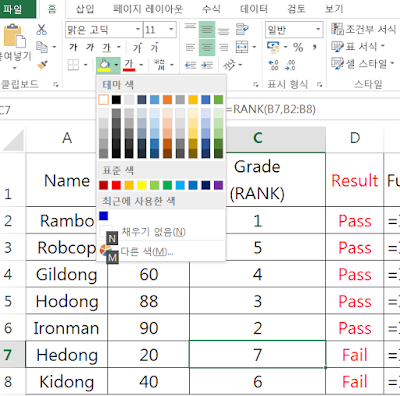The image size is (400, 396).
Task: Expand the Borders dropdown arrow
Action: pos(85,65)
